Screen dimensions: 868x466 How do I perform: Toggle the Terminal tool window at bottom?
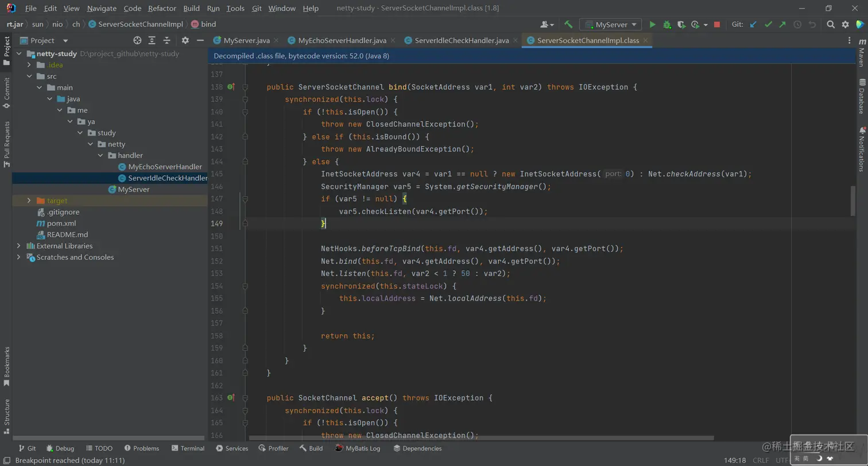coord(187,448)
